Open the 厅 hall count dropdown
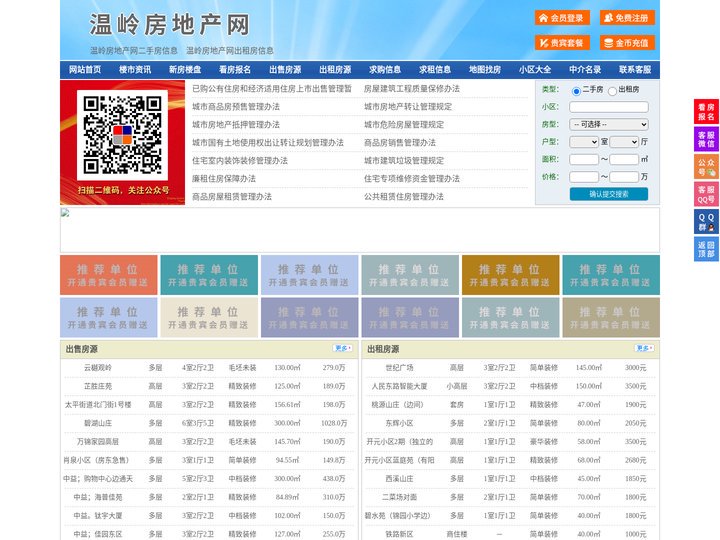The width and height of the screenshot is (720, 540). [x=624, y=142]
